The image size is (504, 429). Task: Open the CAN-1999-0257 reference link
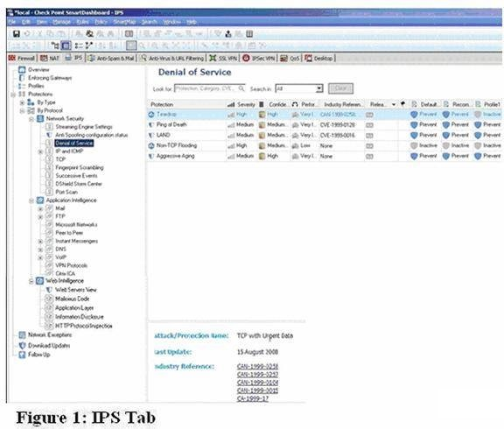257,375
